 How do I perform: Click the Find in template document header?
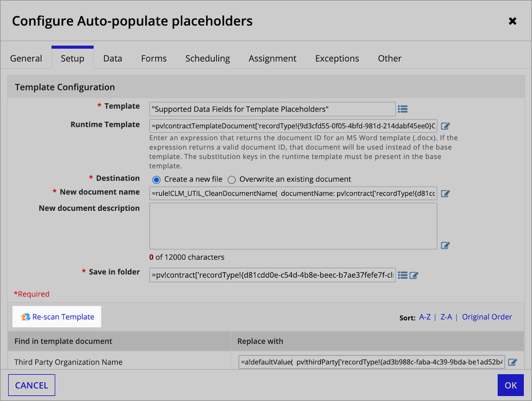point(63,341)
